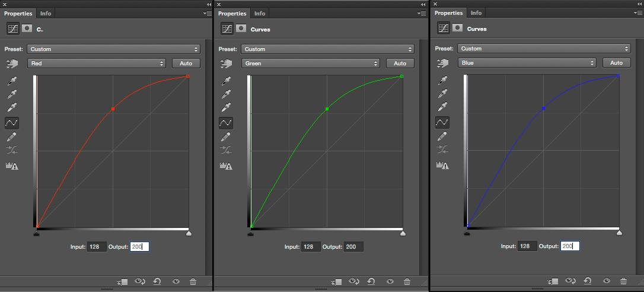This screenshot has height=292, width=644.
Task: Reset to adjustment defaults in the Red panel
Action: coord(157,282)
